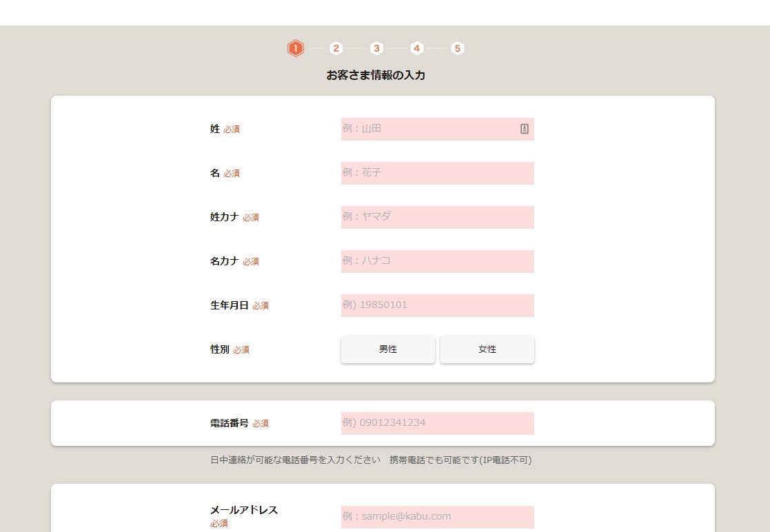Click the 電話番号 phone number field
This screenshot has height=532, width=770.
point(437,423)
